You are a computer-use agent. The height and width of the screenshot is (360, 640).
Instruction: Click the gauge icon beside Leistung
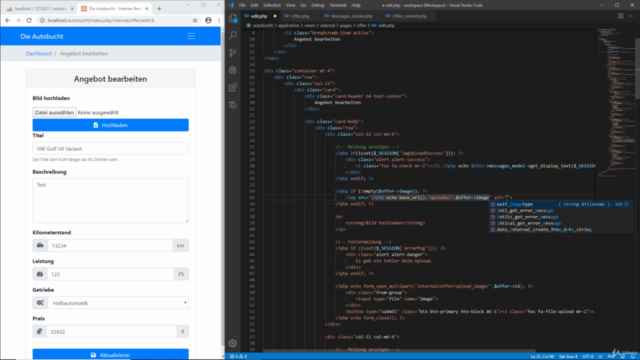40,274
